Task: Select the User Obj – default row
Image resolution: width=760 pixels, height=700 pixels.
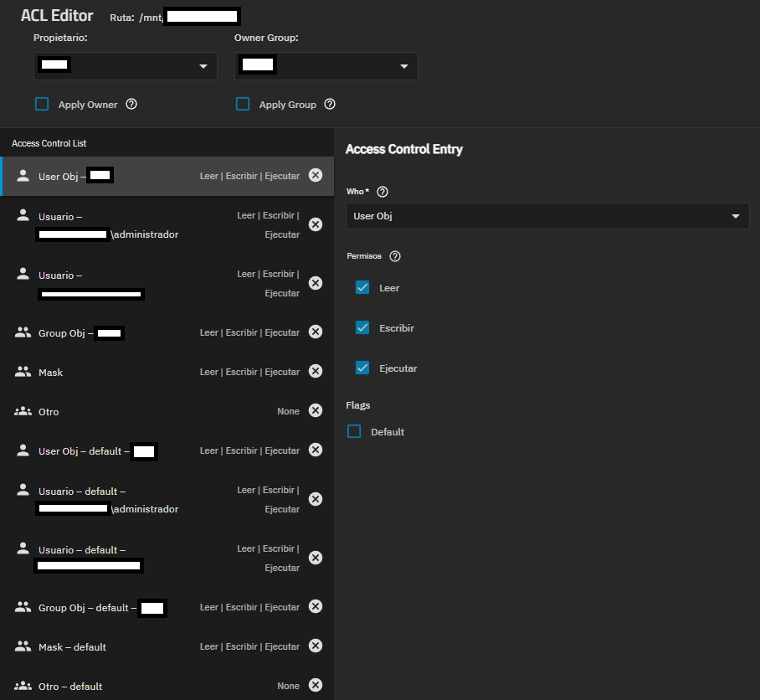Action: [x=167, y=450]
